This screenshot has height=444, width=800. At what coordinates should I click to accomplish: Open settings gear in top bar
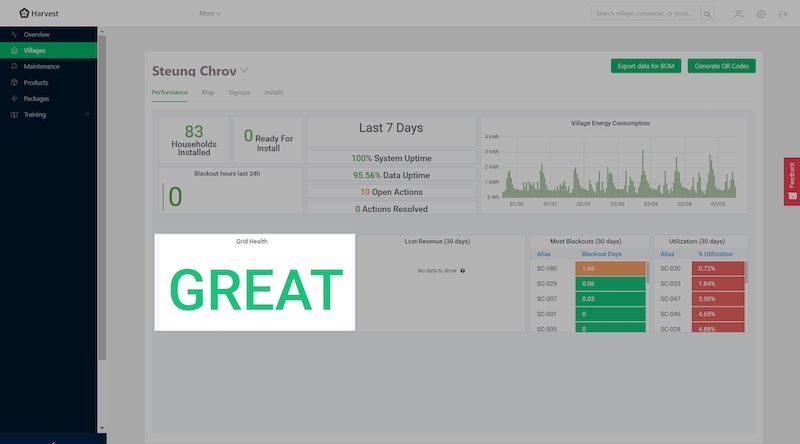(x=761, y=14)
